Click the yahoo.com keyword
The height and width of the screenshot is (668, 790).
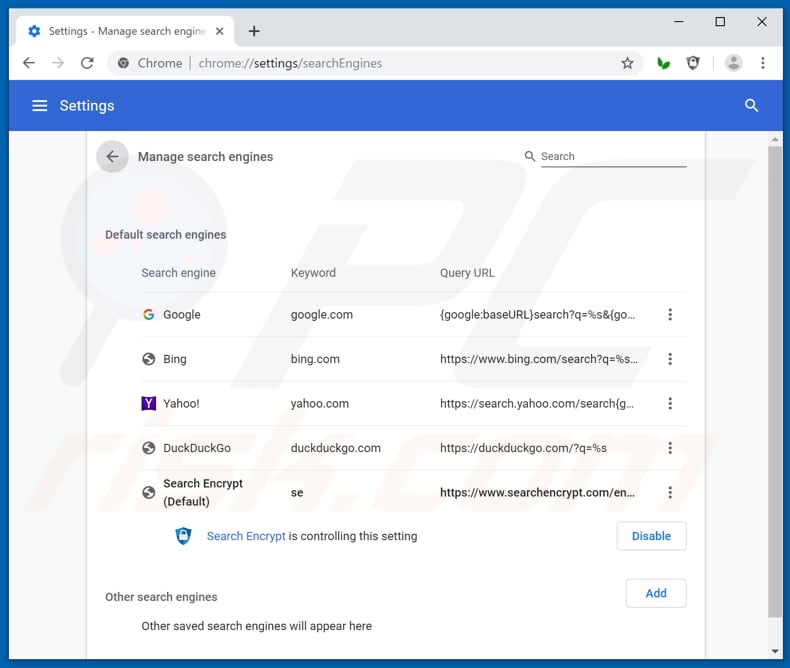pos(319,404)
